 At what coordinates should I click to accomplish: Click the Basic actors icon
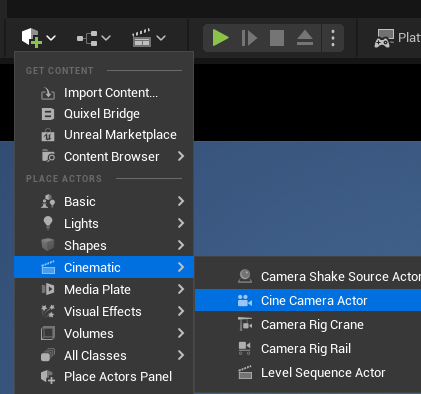click(48, 201)
